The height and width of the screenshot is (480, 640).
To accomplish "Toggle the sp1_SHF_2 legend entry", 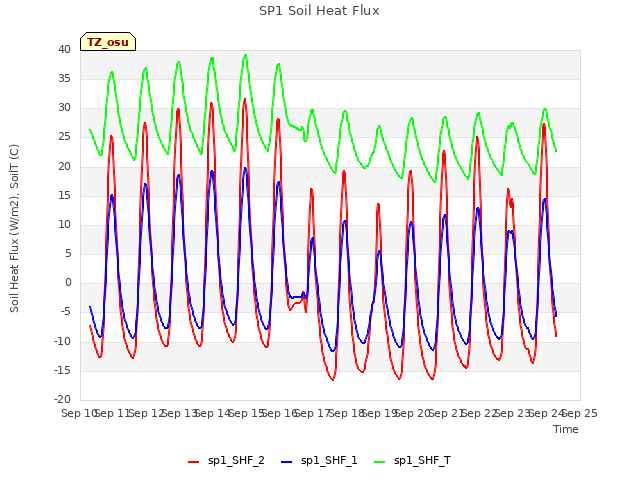I will pos(226,460).
